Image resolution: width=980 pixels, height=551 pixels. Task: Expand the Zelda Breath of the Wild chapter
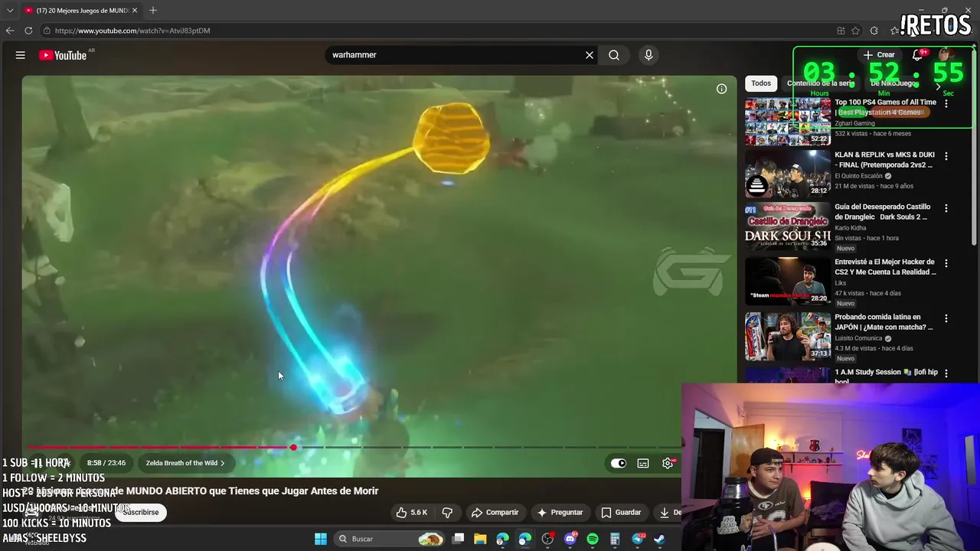[x=185, y=463]
